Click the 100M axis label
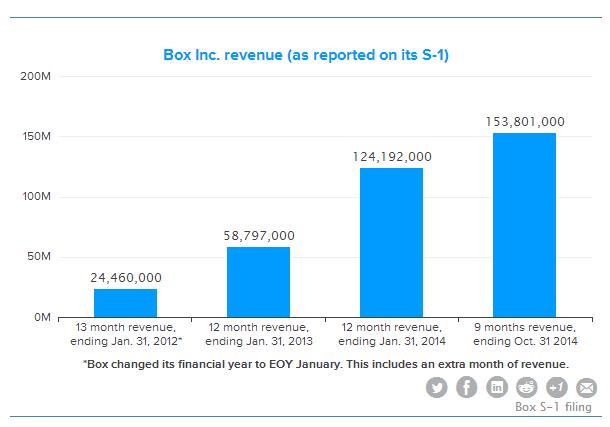 point(37,196)
